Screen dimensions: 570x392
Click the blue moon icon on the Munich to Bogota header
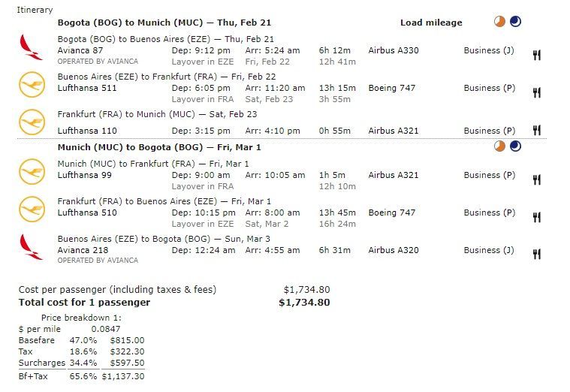515,146
